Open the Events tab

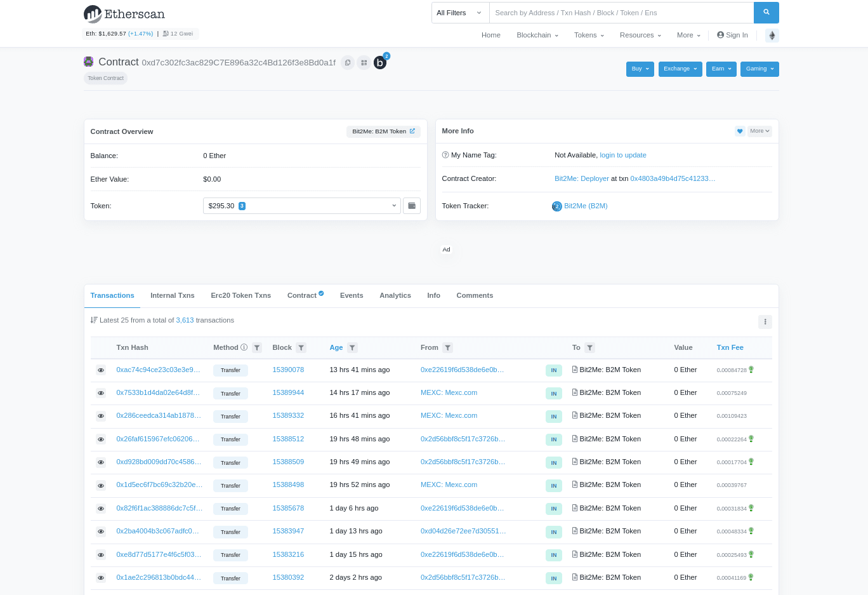(352, 295)
